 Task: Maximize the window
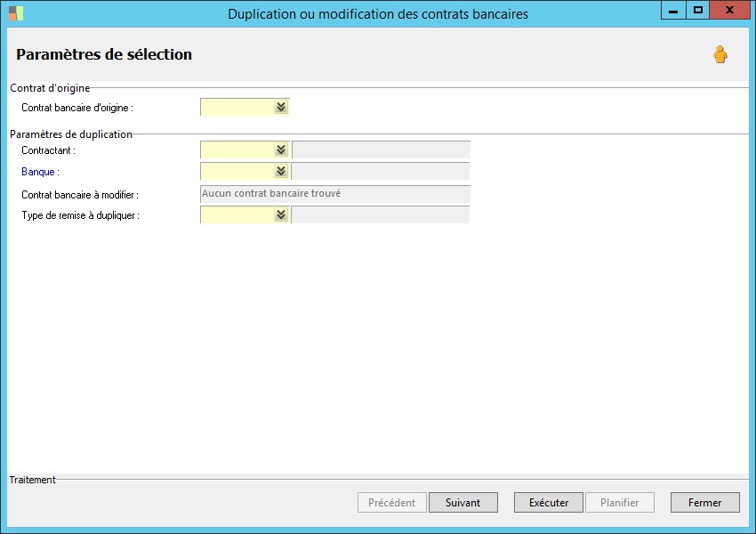point(697,10)
